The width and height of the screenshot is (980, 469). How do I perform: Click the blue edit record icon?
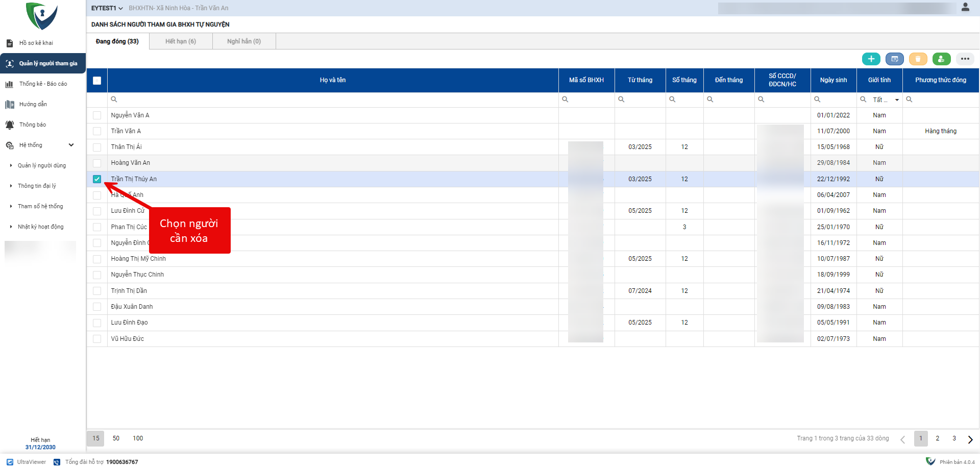tap(894, 59)
